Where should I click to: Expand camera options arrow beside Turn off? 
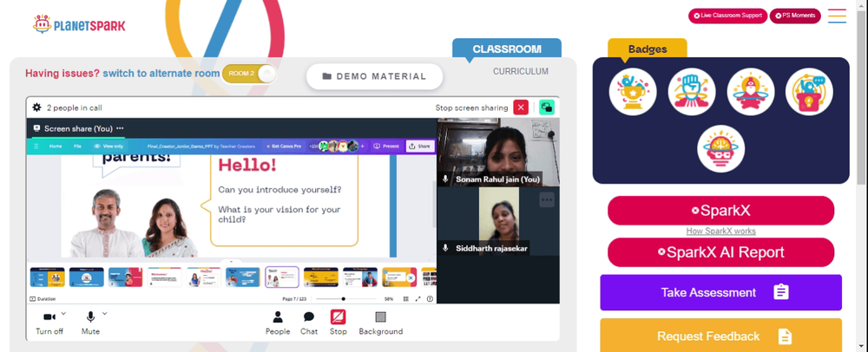click(x=63, y=313)
